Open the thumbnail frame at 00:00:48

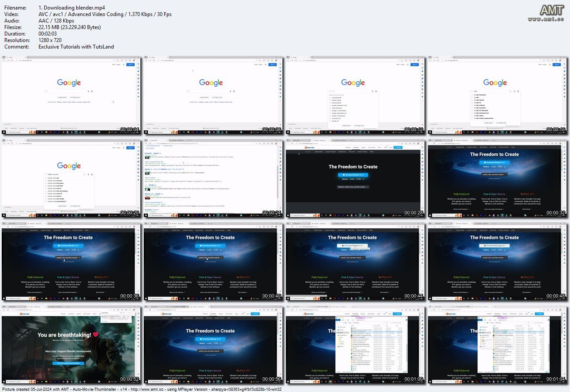coord(498,262)
